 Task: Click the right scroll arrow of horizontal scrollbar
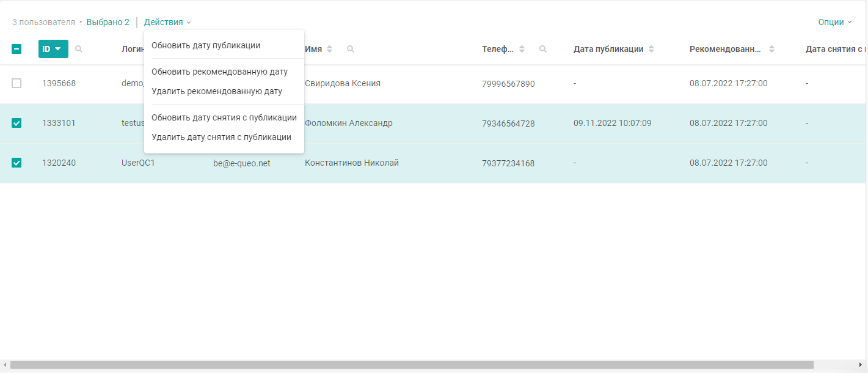861,364
